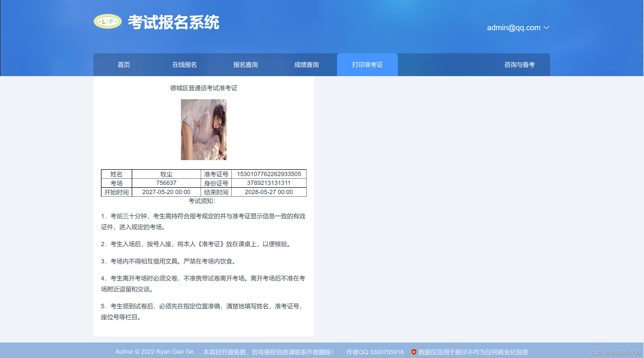Click the red shield icon in footer
Image resolution: width=644 pixels, height=358 pixels.
[414, 352]
